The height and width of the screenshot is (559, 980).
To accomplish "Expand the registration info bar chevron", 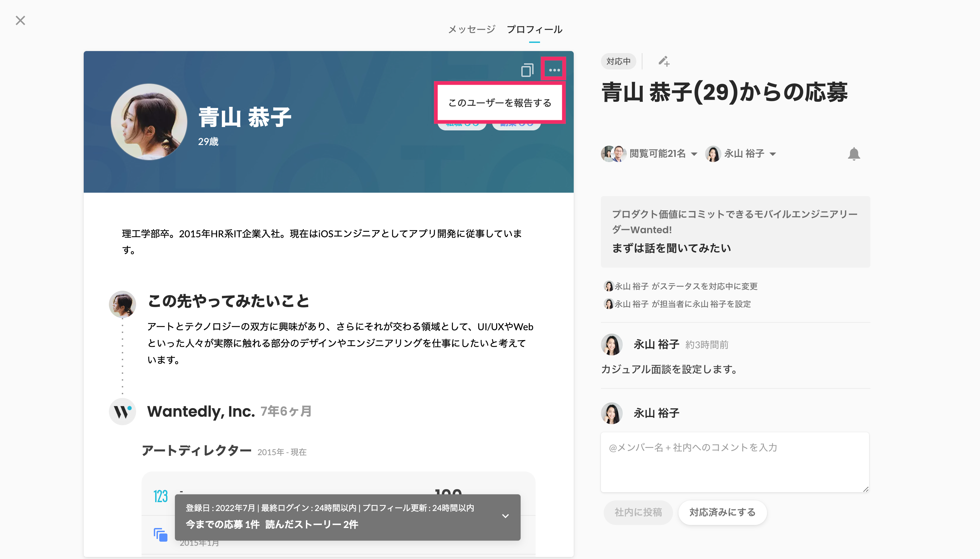I will (505, 516).
